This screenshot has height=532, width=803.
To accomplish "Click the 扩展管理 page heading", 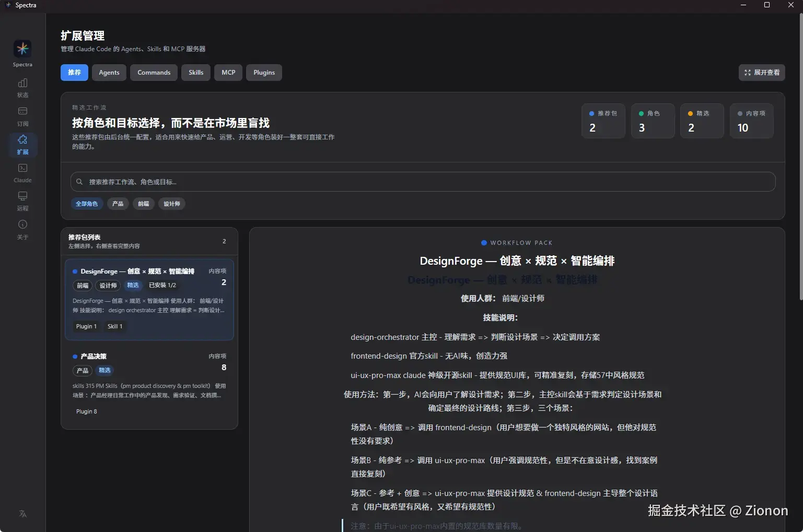I will coord(83,36).
